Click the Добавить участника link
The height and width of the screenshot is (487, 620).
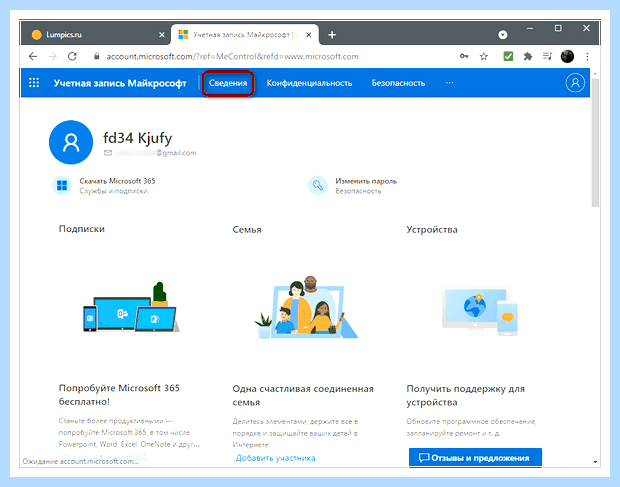[276, 458]
